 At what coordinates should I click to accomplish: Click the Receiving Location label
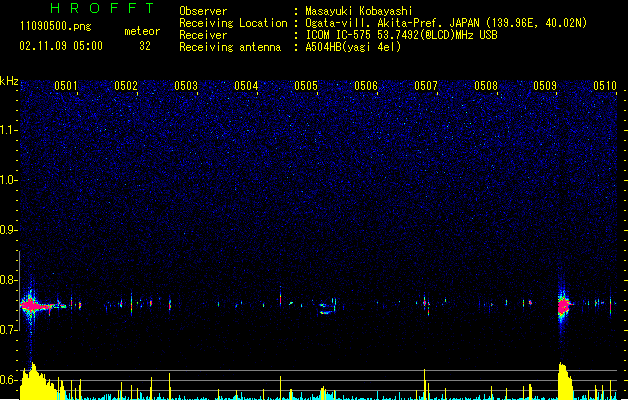click(233, 23)
